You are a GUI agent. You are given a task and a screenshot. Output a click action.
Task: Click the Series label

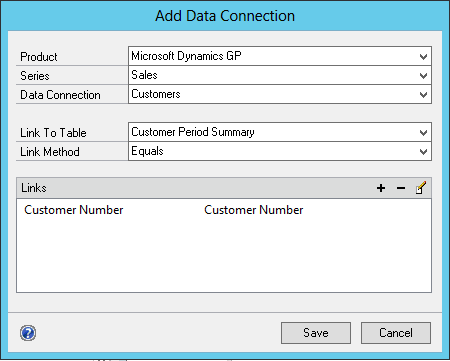pyautogui.click(x=35, y=76)
